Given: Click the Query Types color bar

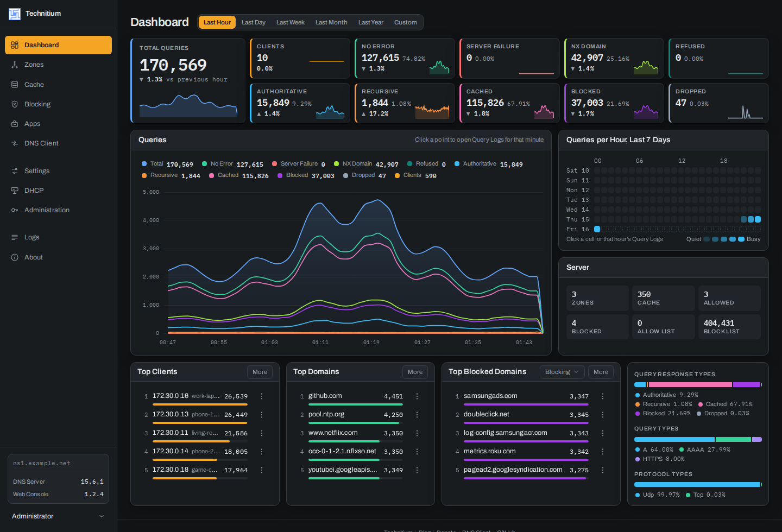Looking at the screenshot, I should tap(698, 439).
